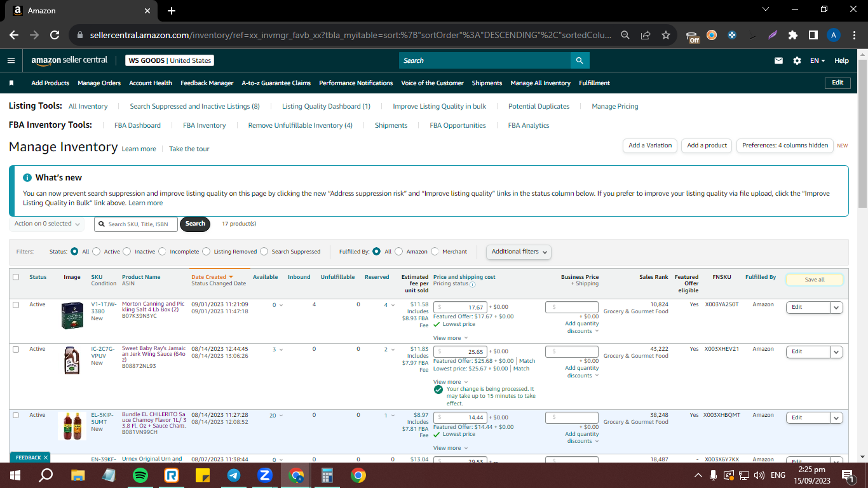View site information via the lock icon

tap(79, 35)
